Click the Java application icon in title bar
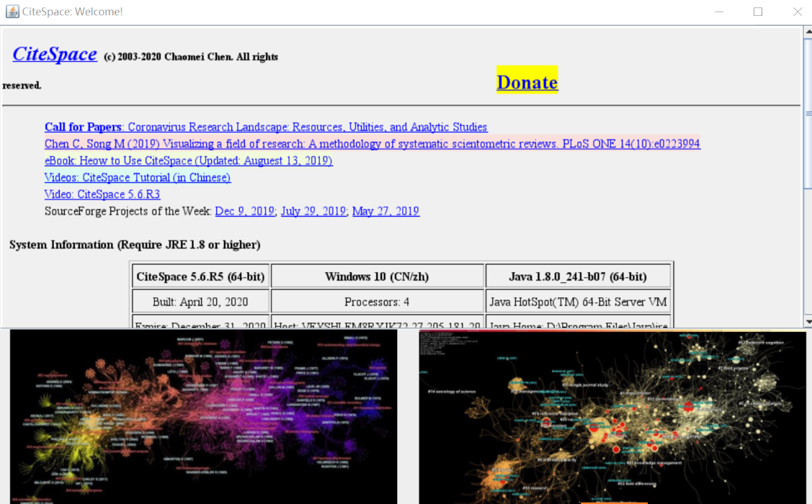 [12, 12]
